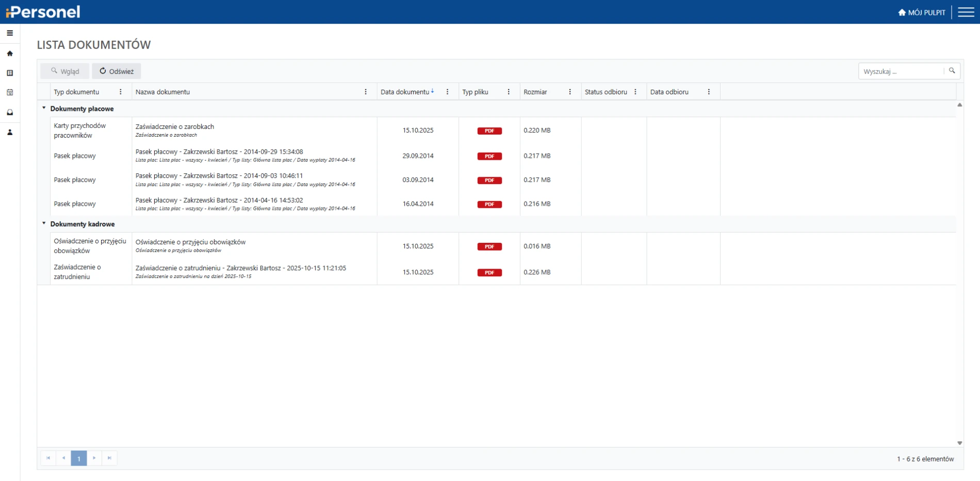Toggle the left sidebar hamburger menu
The width and height of the screenshot is (980, 481).
coord(10,33)
